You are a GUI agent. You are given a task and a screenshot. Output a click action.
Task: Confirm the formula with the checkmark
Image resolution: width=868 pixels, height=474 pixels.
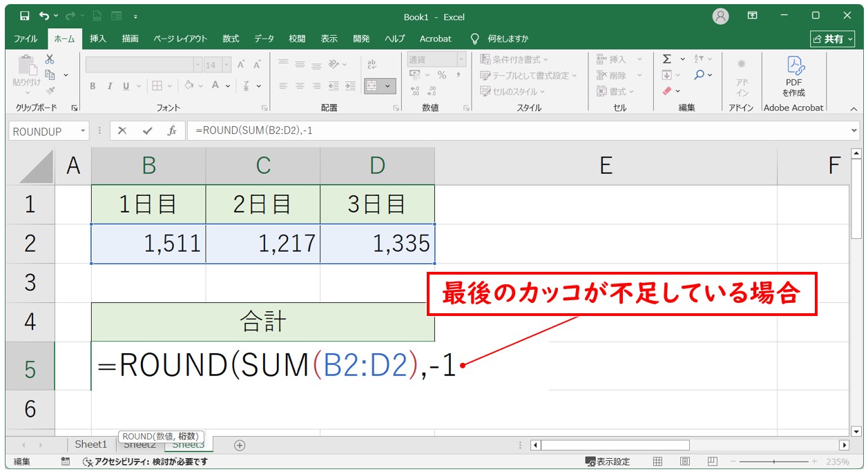pyautogui.click(x=147, y=131)
